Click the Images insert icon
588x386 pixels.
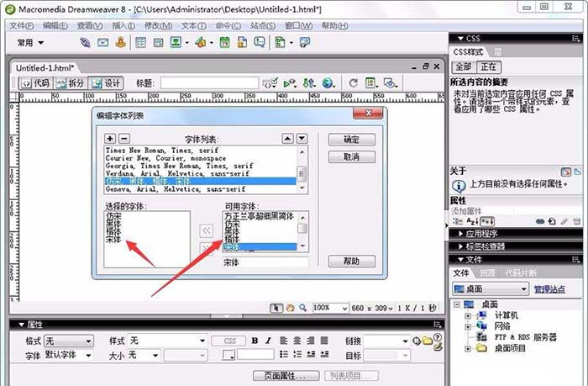pyautogui.click(x=176, y=42)
